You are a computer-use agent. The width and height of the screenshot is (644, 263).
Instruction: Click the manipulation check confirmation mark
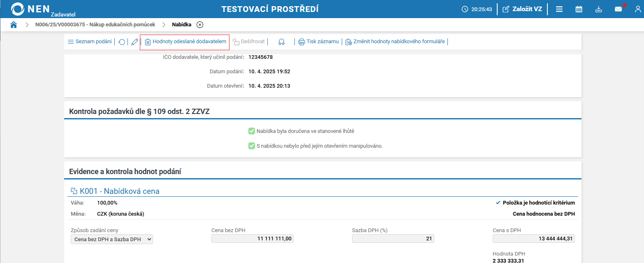pos(251,146)
